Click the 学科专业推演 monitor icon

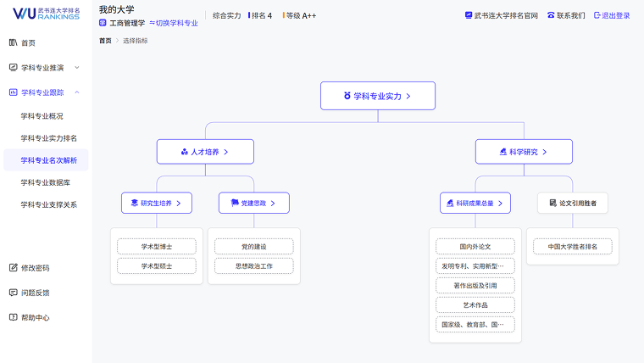[14, 67]
